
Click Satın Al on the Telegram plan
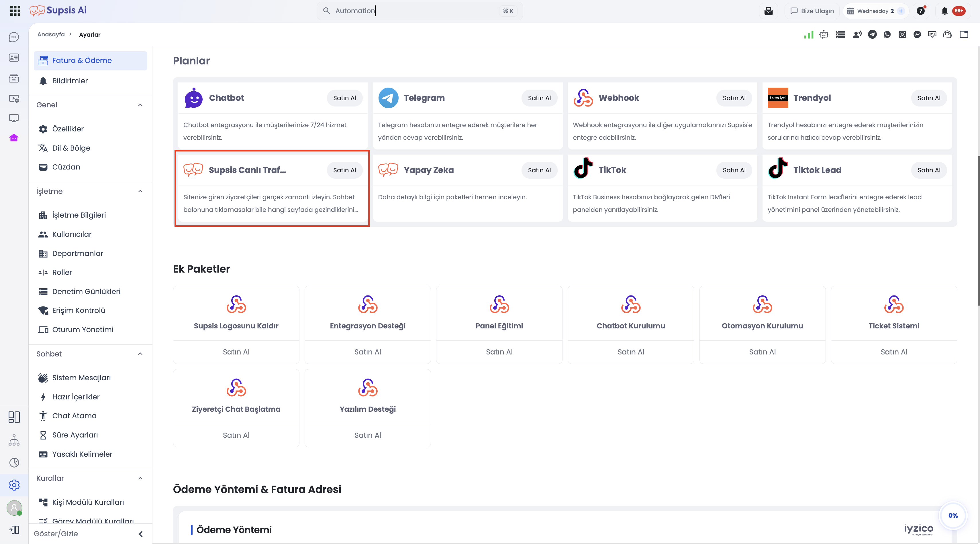540,98
